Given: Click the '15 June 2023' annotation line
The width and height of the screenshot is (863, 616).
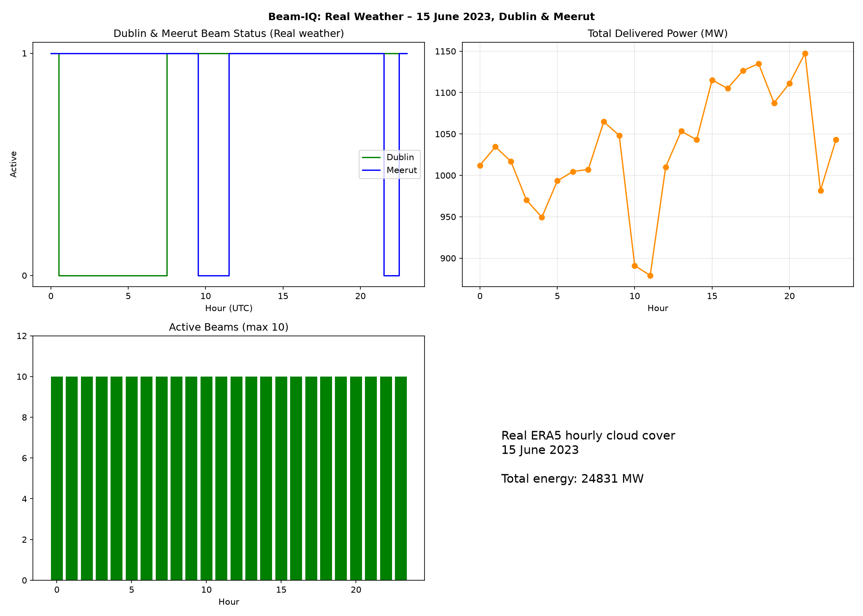Looking at the screenshot, I should point(540,450).
